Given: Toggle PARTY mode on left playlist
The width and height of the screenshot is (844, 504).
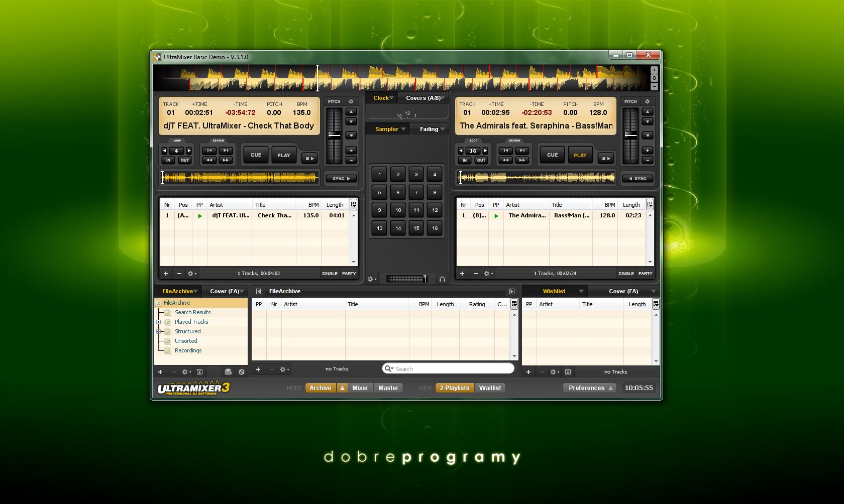Looking at the screenshot, I should (349, 274).
